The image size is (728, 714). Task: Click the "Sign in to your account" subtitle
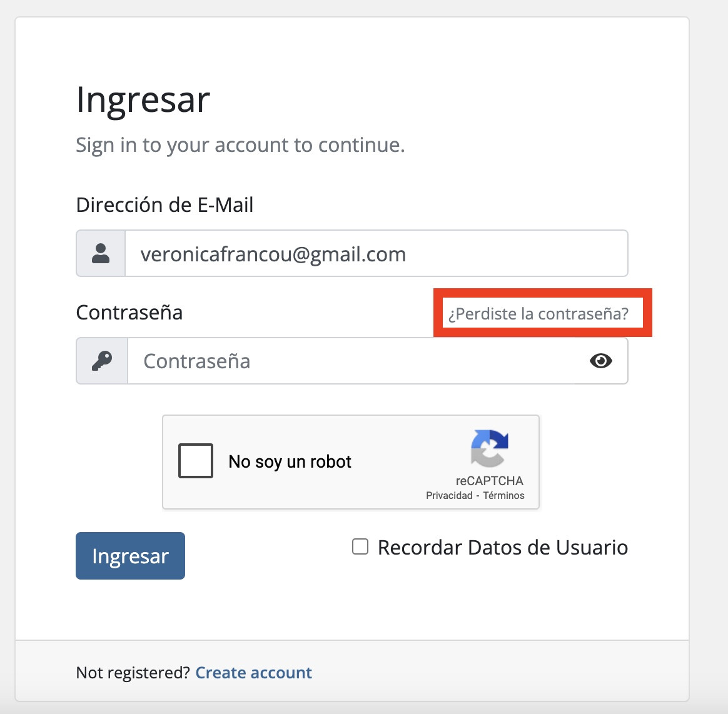[240, 145]
